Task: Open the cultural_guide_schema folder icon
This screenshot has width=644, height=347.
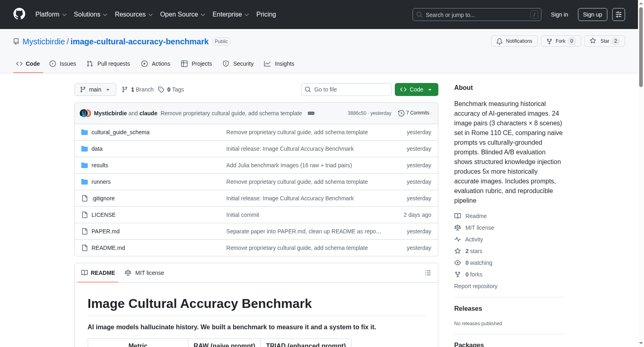Action: (x=85, y=132)
